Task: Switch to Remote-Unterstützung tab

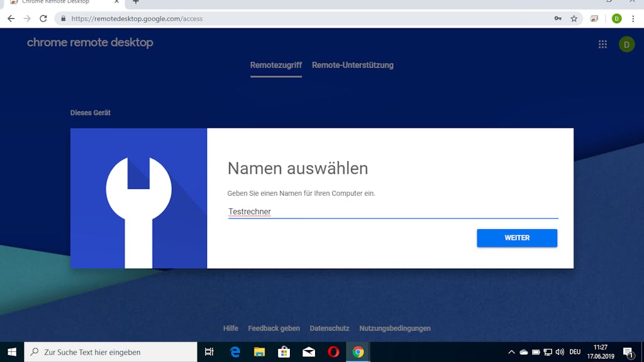Action: tap(352, 65)
